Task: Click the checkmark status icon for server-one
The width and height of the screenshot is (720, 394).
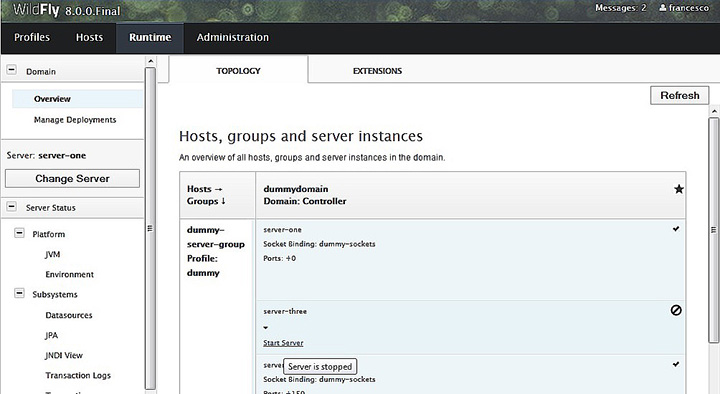Action: point(676,229)
